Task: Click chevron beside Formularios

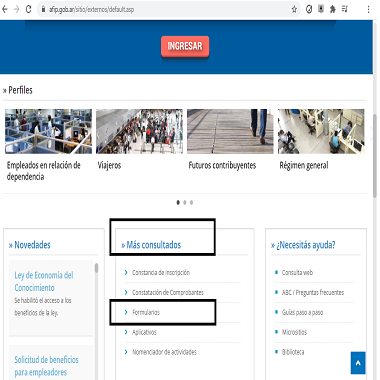Action: coord(126,312)
